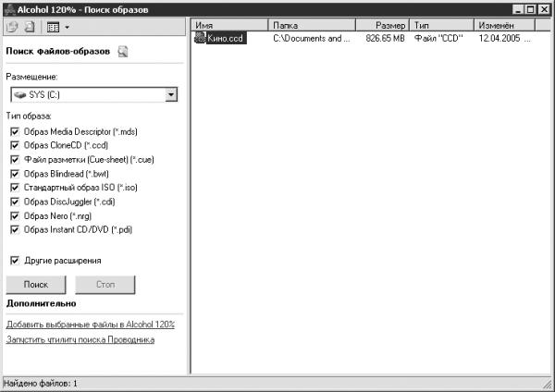Screen dimensions: 555x392
Task: Sort by the Папка column header
Action: (x=312, y=25)
